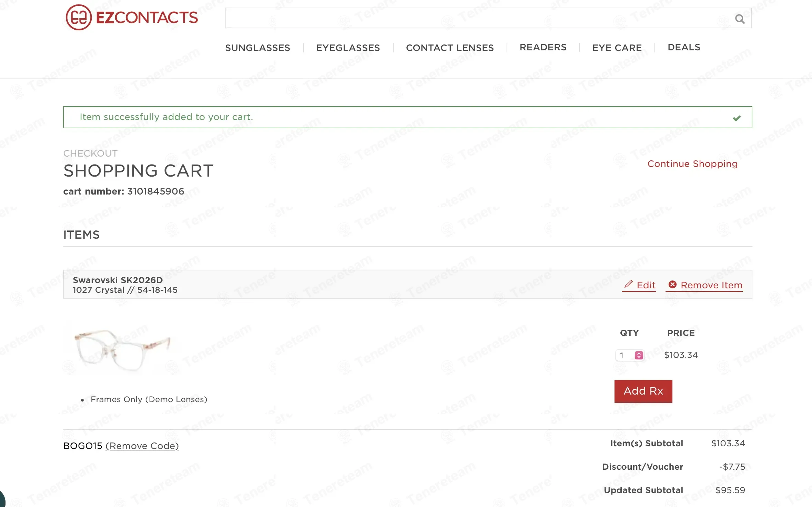Click the search magnifier icon
The image size is (812, 507).
pyautogui.click(x=740, y=19)
